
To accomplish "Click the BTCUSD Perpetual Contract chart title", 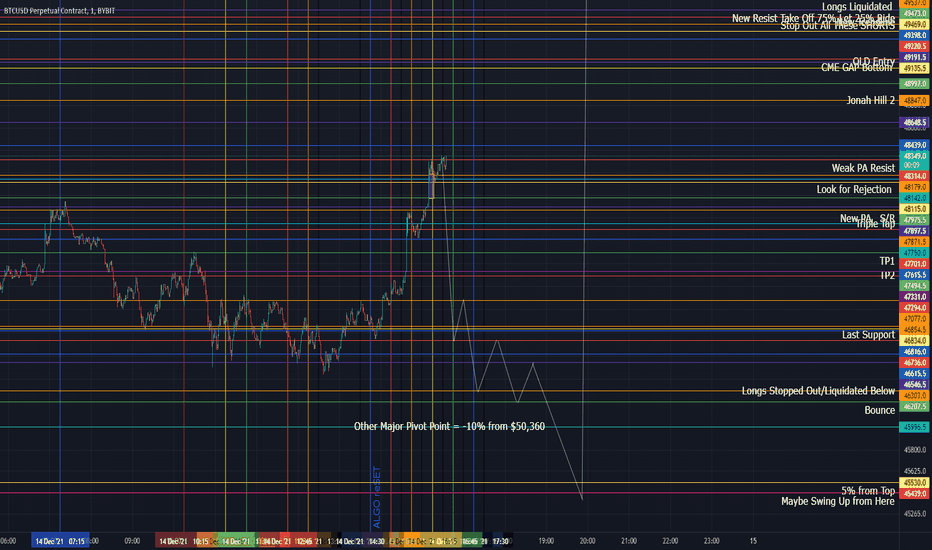I will (59, 11).
